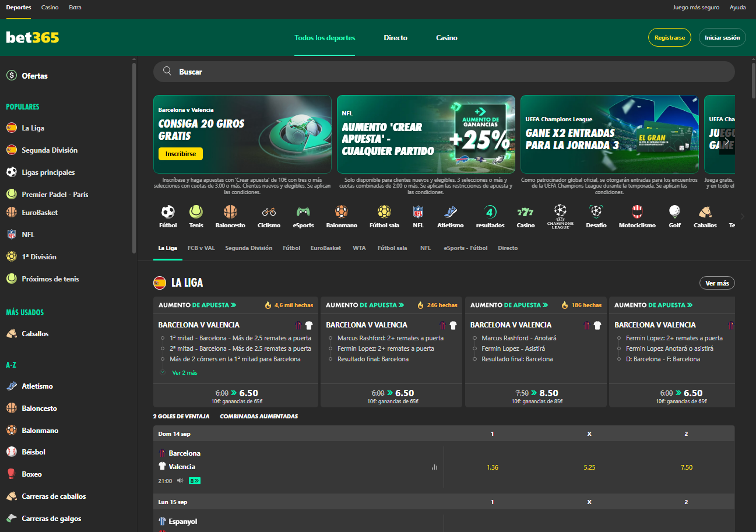Select the EuroBasket tab in the competitions bar
Screen dimensions: 756x532
pyautogui.click(x=326, y=248)
